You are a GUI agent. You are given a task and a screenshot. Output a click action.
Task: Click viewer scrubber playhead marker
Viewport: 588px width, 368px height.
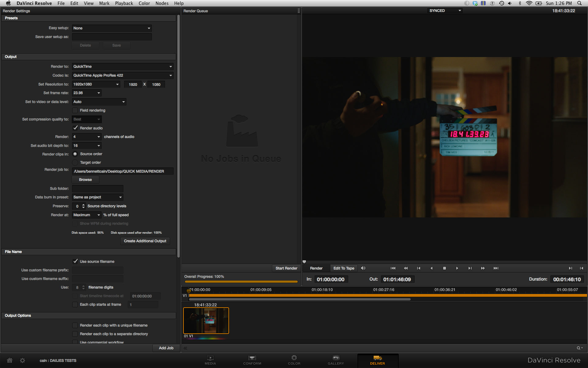click(x=304, y=262)
